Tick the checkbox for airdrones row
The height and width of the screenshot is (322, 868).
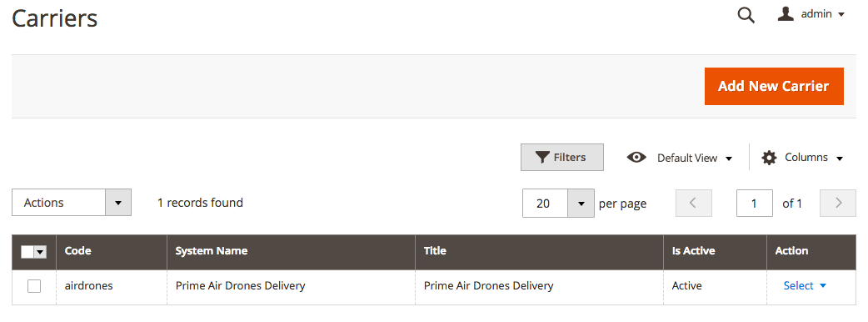(34, 286)
